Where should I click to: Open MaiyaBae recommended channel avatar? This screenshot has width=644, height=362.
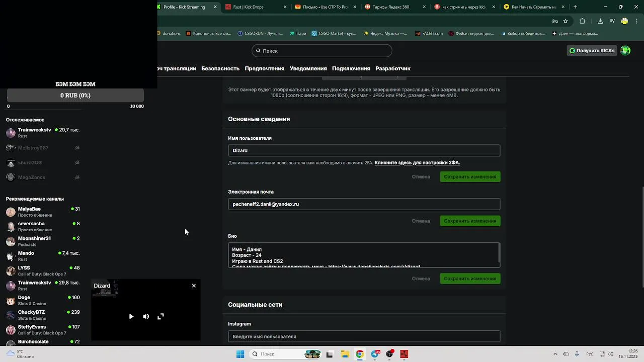click(x=11, y=212)
